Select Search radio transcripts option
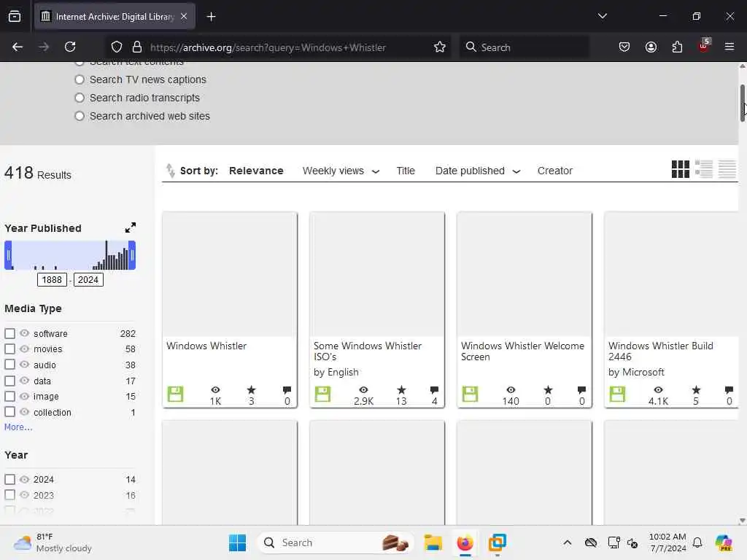 click(x=80, y=98)
